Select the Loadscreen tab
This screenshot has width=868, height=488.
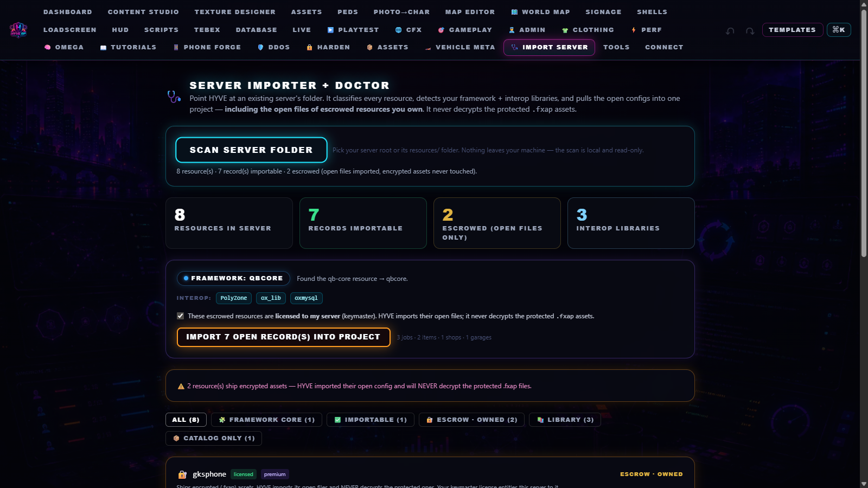[70, 30]
